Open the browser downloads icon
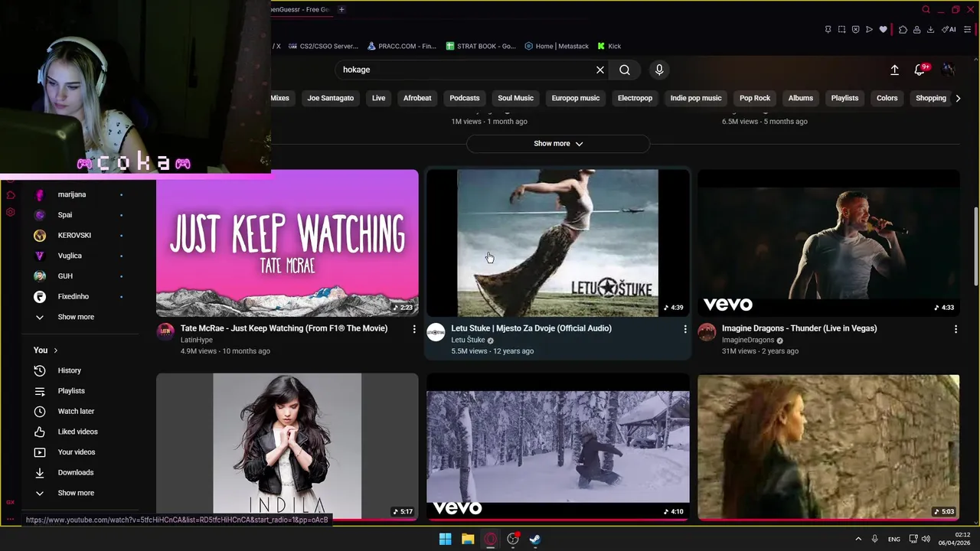980x551 pixels. tap(930, 30)
